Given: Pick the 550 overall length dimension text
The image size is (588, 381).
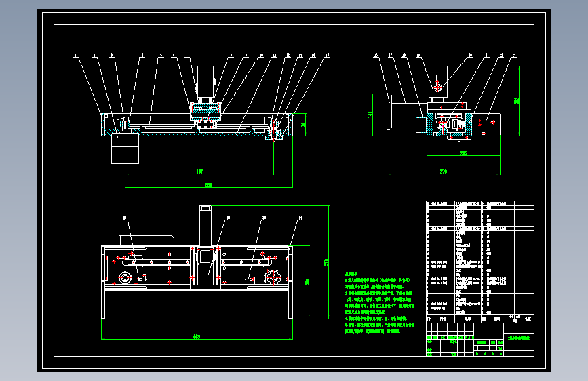Looking at the screenshot, I should click(208, 185).
